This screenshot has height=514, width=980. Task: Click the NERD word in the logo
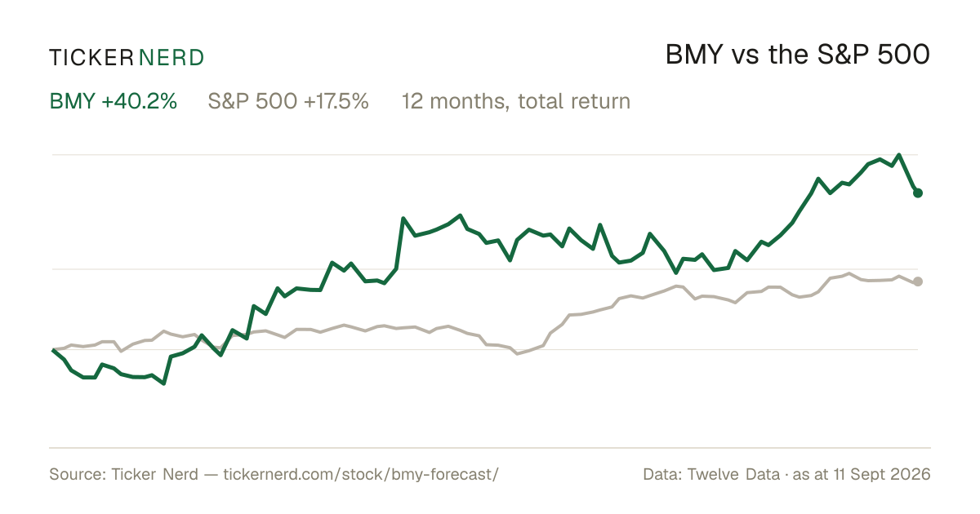[x=171, y=57]
